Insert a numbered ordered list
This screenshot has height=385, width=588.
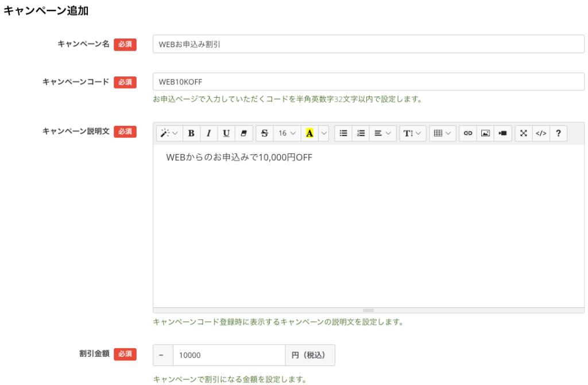[x=361, y=133]
